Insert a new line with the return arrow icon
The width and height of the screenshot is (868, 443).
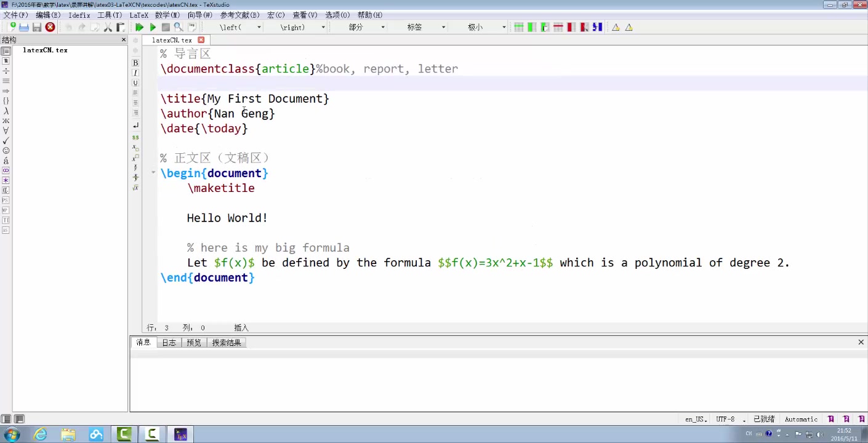pos(135,126)
